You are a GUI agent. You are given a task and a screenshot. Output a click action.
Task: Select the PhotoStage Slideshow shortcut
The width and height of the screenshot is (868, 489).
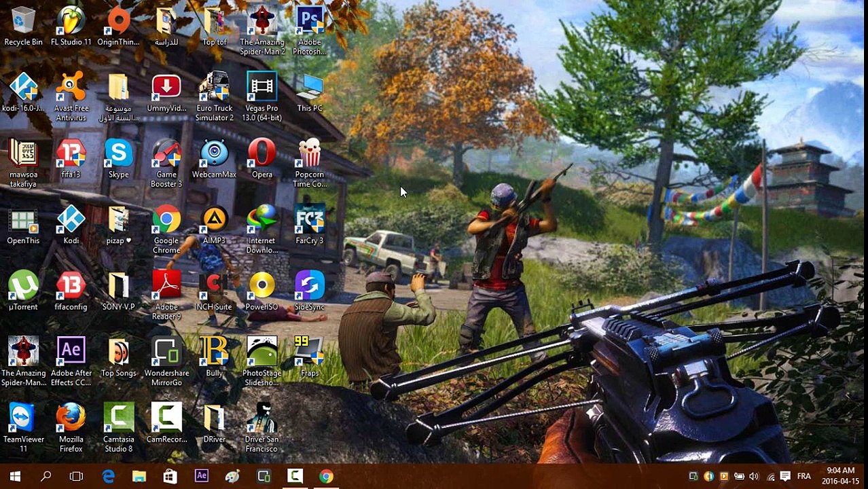click(x=261, y=363)
